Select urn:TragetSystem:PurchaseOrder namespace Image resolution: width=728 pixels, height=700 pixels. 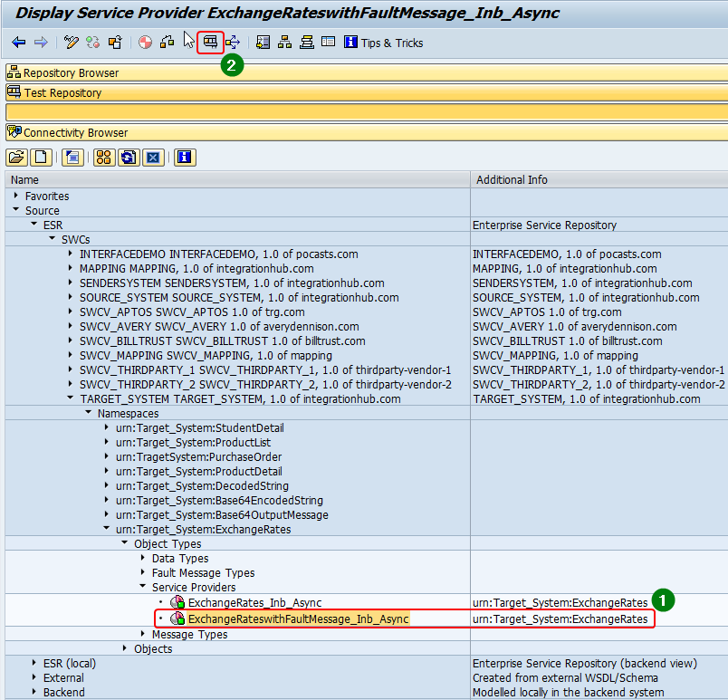[x=198, y=456]
